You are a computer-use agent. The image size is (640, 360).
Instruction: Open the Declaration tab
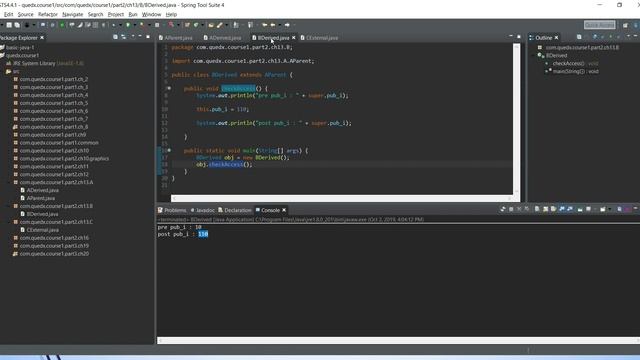click(235, 210)
